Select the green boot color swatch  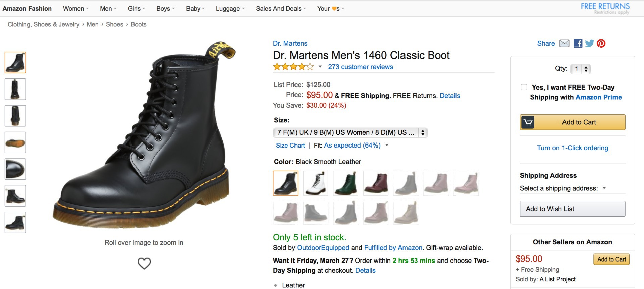point(345,183)
